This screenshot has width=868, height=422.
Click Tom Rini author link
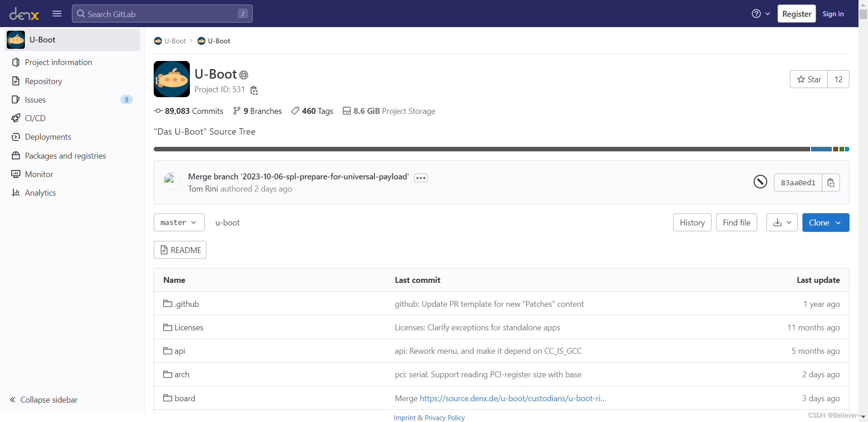click(203, 189)
